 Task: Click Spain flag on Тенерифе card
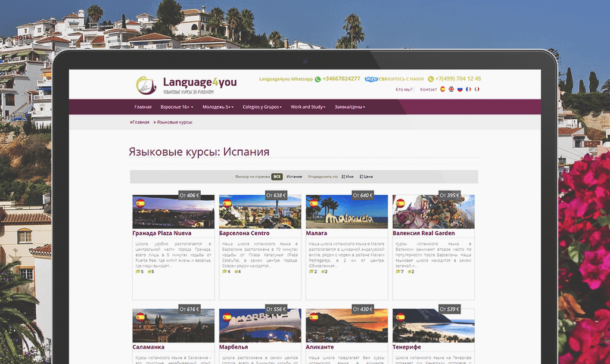(401, 317)
